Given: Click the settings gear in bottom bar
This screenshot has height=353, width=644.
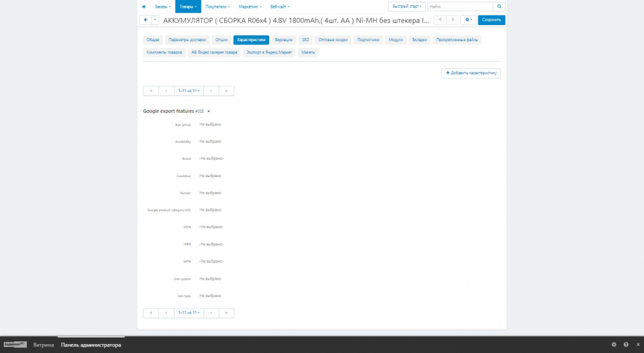Looking at the screenshot, I should 614,345.
